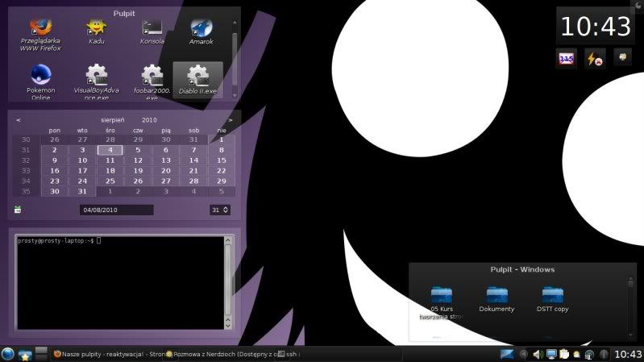Viewport: 644px width, 362px height.
Task: Click the blue flag icon in the tray
Action: tap(507, 354)
